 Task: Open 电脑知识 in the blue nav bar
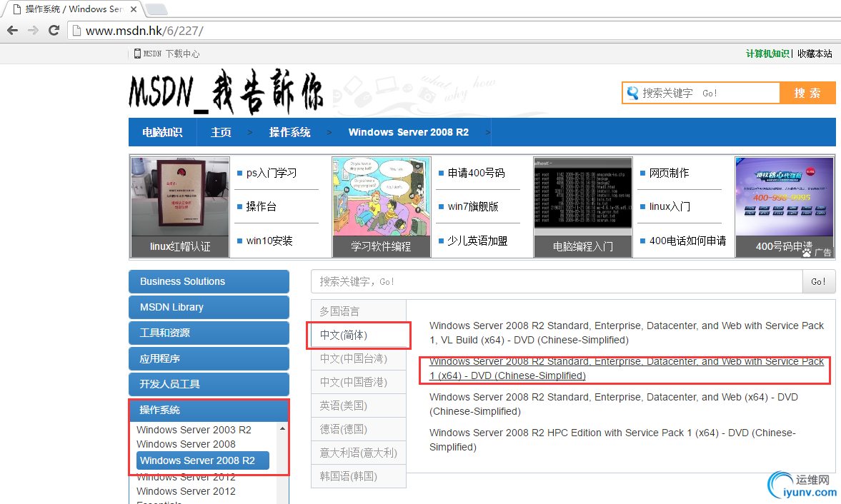coord(162,132)
